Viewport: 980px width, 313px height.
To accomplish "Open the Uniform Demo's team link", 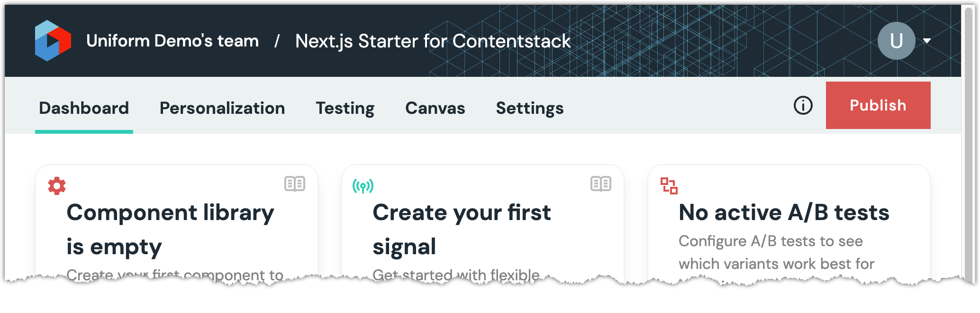I will [x=172, y=41].
